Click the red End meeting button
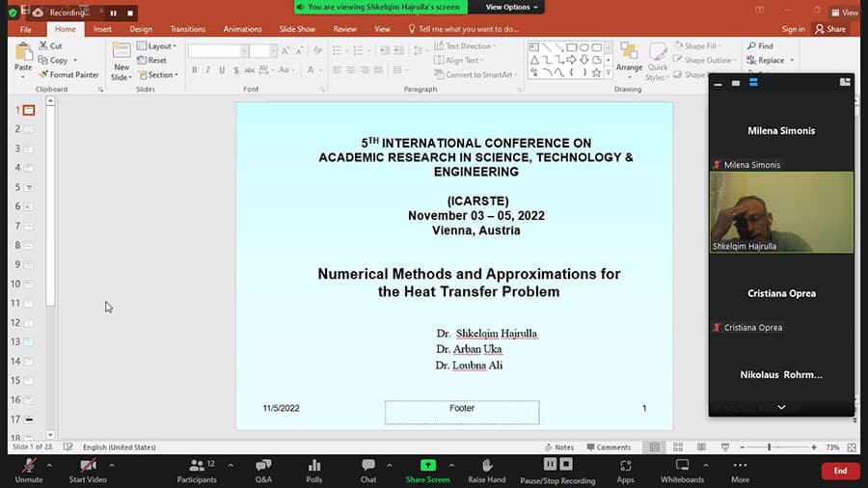Viewport: 868px width, 488px height. pos(840,471)
